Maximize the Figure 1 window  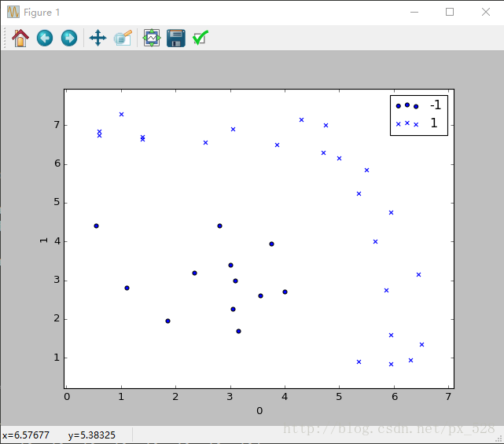(x=450, y=12)
